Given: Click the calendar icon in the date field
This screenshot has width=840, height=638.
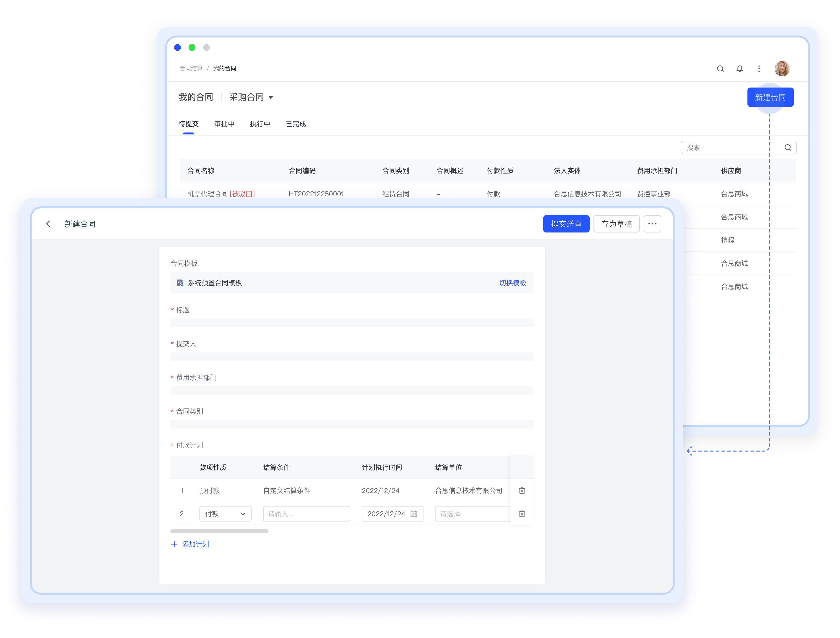Looking at the screenshot, I should 414,514.
